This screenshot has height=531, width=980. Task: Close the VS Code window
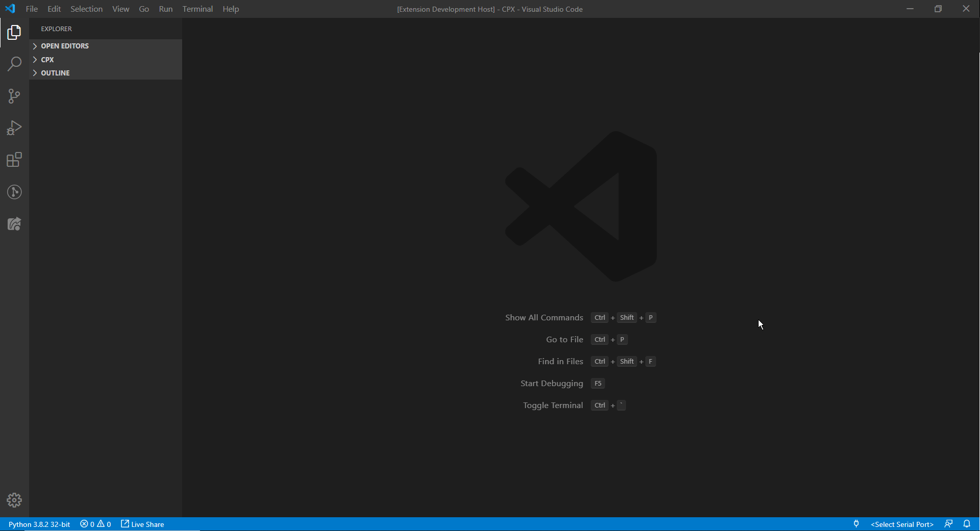966,9
